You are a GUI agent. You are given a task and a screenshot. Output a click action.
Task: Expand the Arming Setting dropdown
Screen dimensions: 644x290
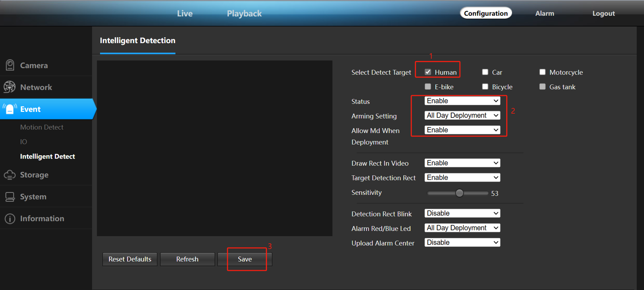point(462,115)
